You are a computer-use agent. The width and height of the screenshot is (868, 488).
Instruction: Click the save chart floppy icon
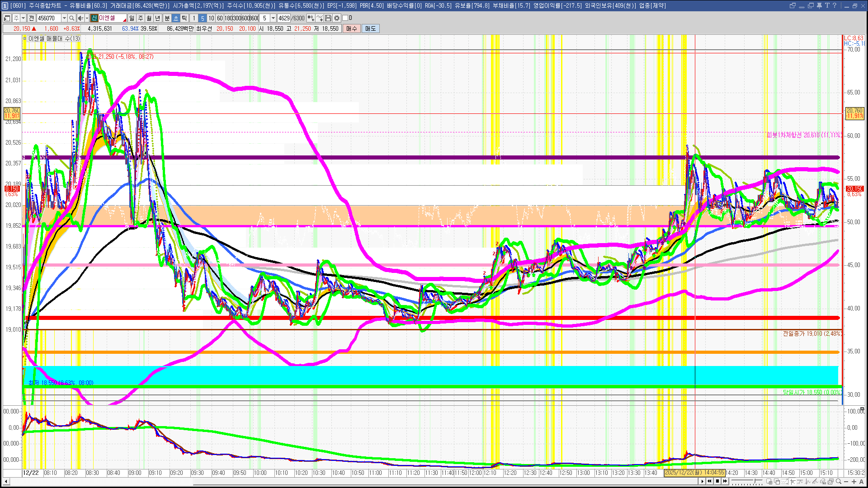(x=328, y=18)
